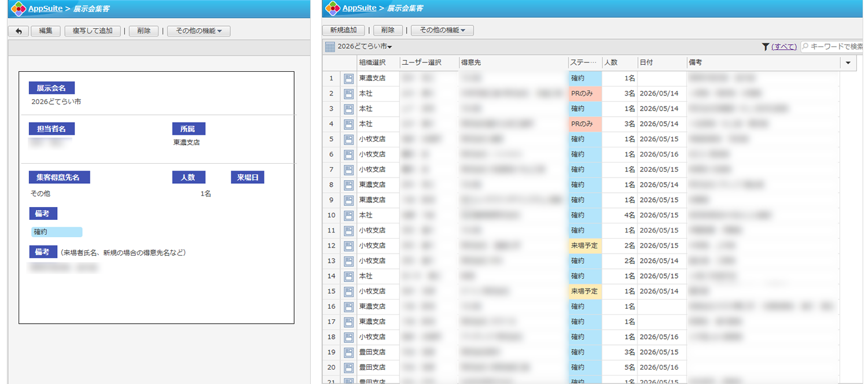
Task: Click 新規追加 button
Action: 343,31
